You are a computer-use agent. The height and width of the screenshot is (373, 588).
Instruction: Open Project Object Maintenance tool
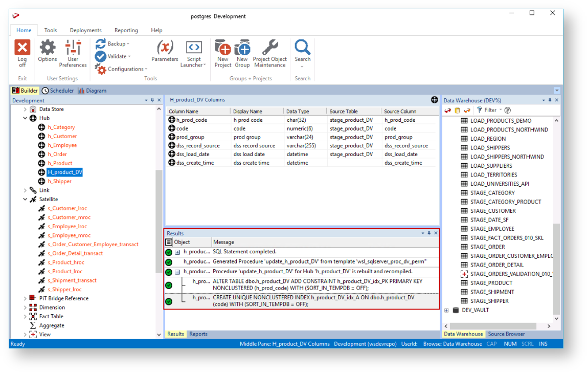pos(269,48)
